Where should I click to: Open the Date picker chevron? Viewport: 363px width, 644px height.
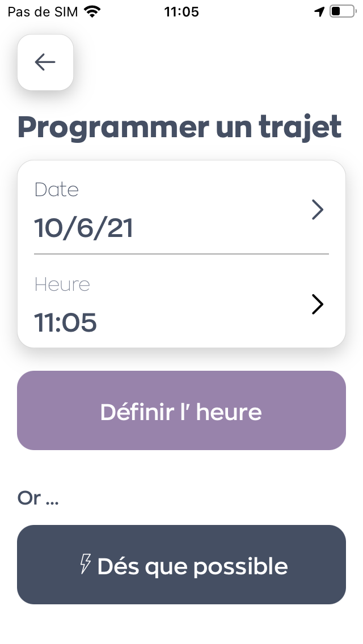pyautogui.click(x=318, y=210)
